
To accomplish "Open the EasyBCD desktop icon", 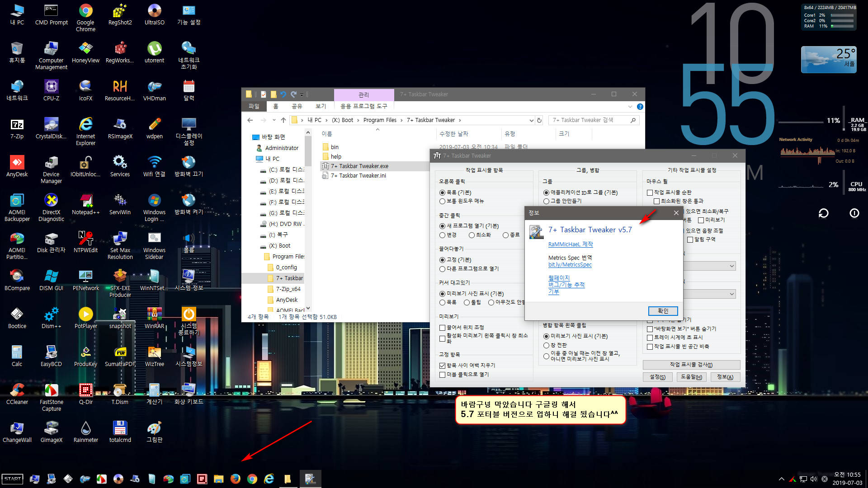I will (51, 357).
